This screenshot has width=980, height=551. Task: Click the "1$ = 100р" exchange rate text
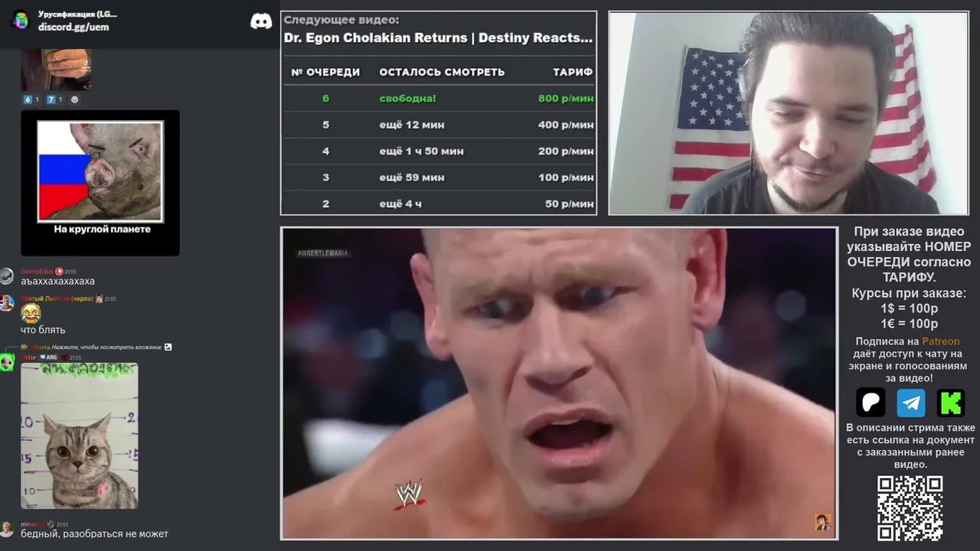click(x=910, y=308)
